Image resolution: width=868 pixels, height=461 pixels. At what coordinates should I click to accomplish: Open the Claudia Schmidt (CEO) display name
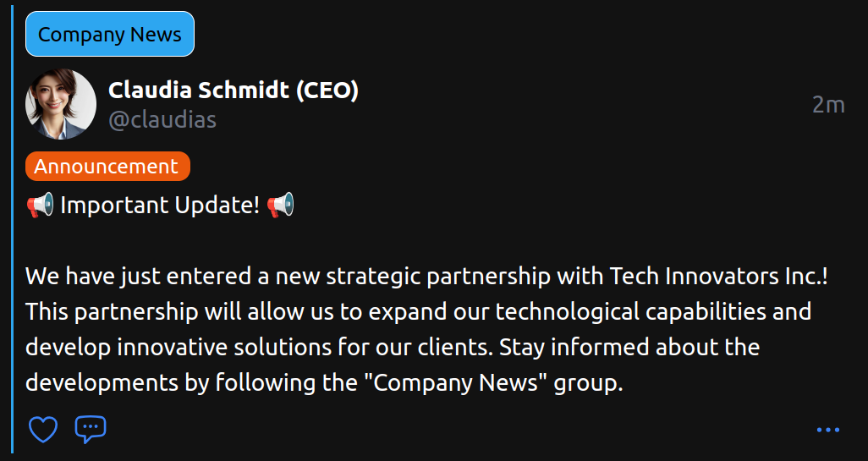233,90
